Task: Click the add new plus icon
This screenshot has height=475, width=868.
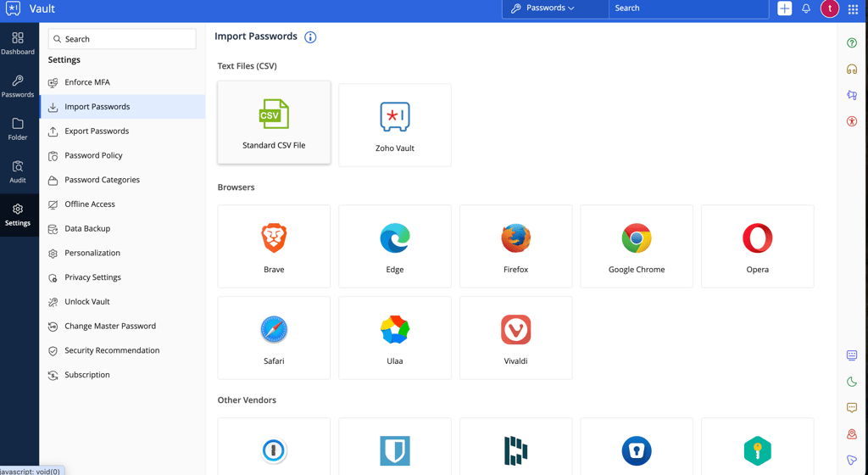Action: [x=784, y=8]
